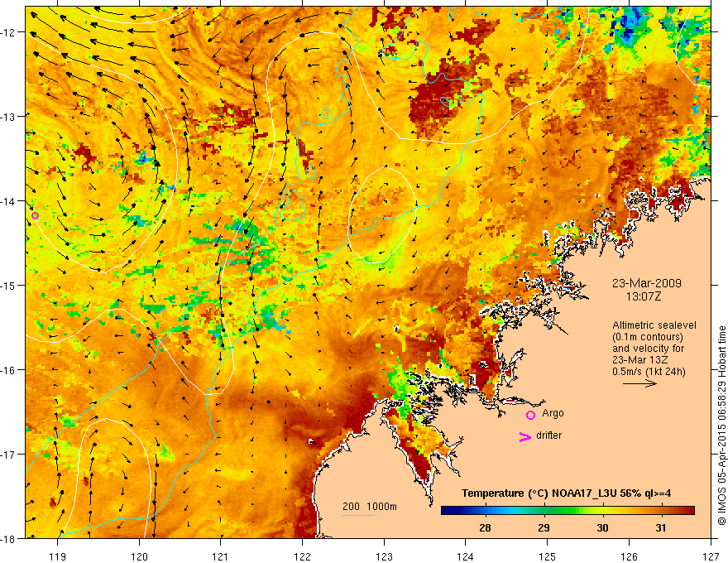Click the temperature color bar
The width and height of the screenshot is (728, 563).
pyautogui.click(x=568, y=511)
